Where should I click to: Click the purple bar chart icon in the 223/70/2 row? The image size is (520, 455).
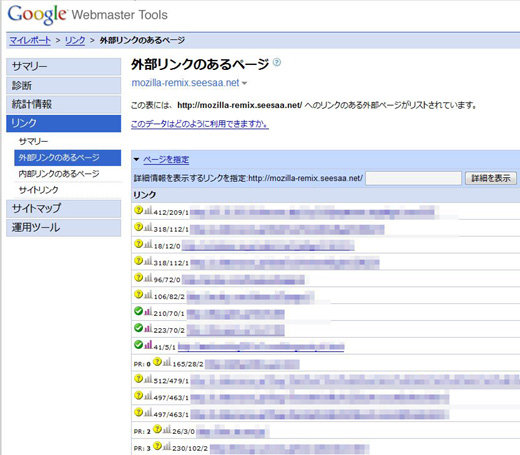pos(148,328)
